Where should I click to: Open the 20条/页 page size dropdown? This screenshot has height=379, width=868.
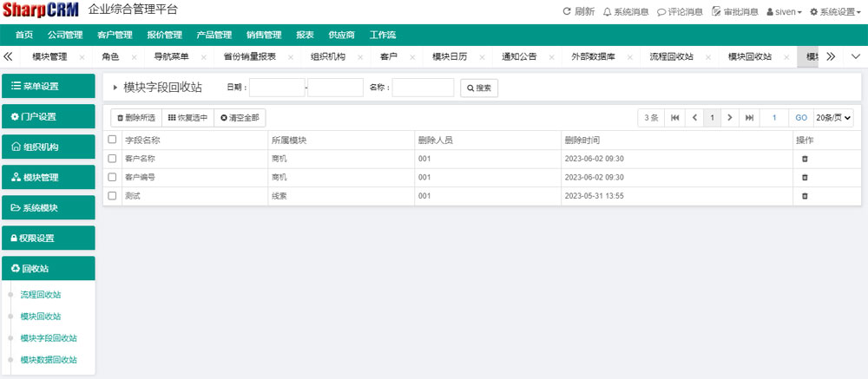[833, 117]
